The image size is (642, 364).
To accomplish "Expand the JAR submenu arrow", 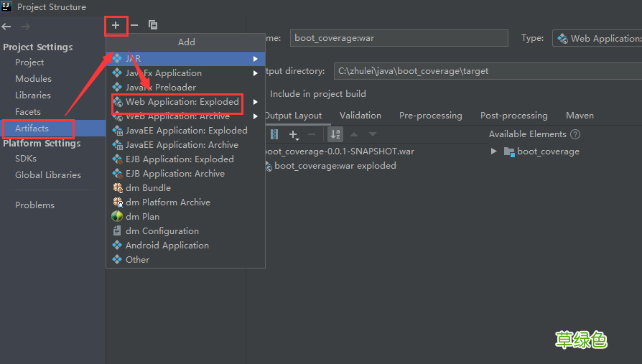I will tap(255, 59).
